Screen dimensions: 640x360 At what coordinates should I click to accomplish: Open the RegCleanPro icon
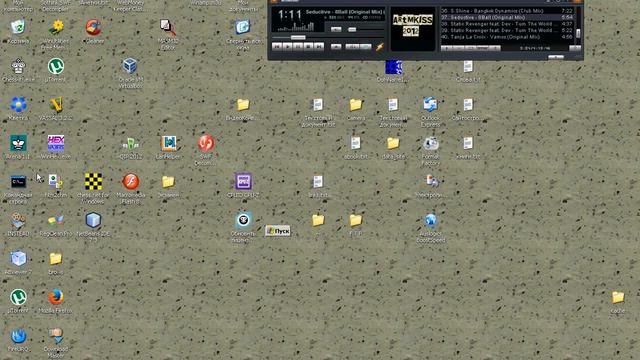pyautogui.click(x=56, y=220)
